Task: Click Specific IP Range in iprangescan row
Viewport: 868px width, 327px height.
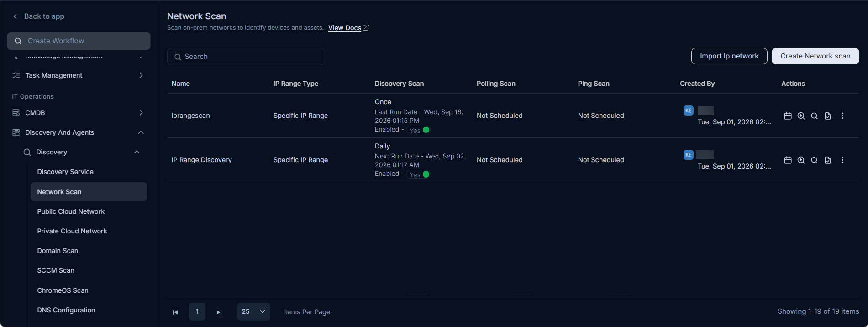Action: tap(300, 116)
